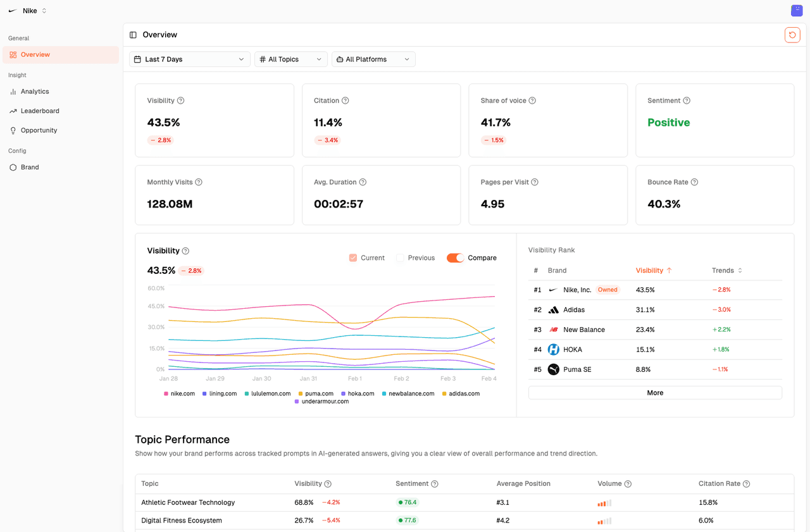Viewport: 810px width, 532px height.
Task: Check the Previous series checkbox
Action: pyautogui.click(x=400, y=258)
